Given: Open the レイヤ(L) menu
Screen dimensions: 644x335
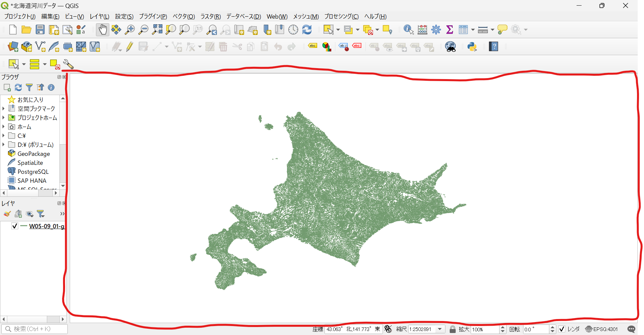Looking at the screenshot, I should pos(99,16).
